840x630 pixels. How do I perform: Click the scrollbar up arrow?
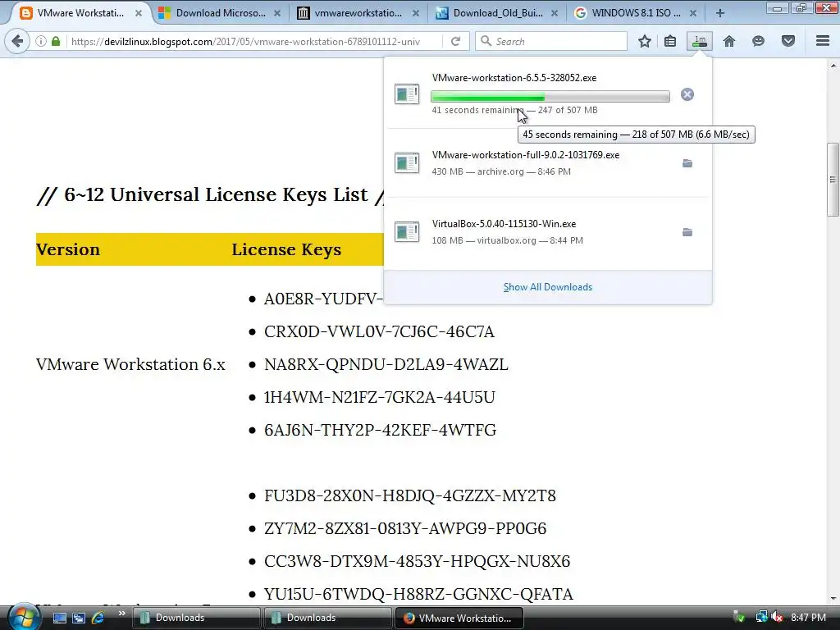[x=833, y=66]
